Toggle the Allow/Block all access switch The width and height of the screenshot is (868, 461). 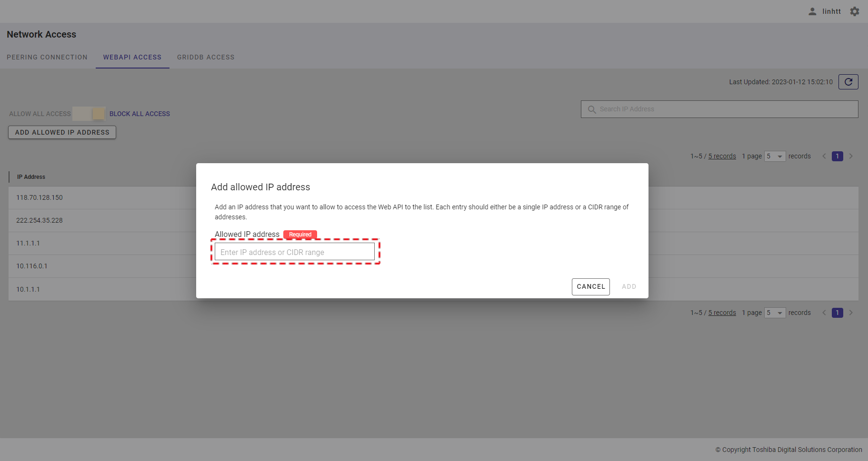click(90, 114)
